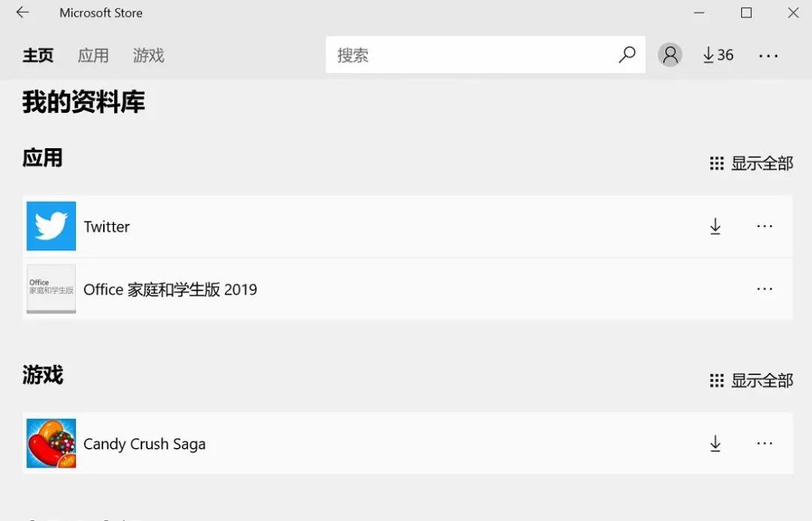
Task: Click the Office 家庭和学生版 2019 icon
Action: (x=50, y=289)
